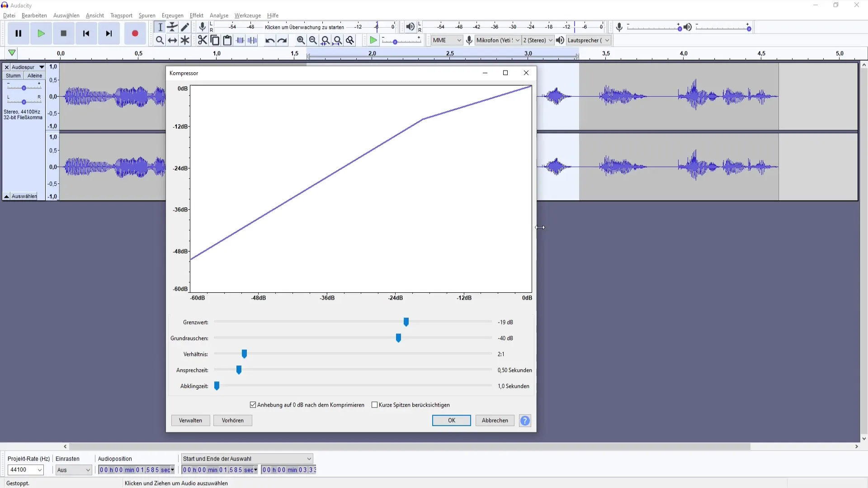
Task: Click the Auswählen track button
Action: pos(24,196)
